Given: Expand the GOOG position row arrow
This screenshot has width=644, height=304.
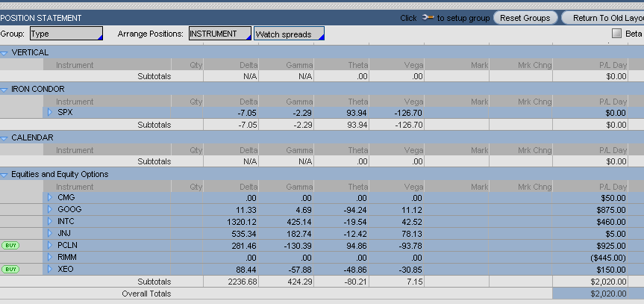Looking at the screenshot, I should click(x=50, y=209).
